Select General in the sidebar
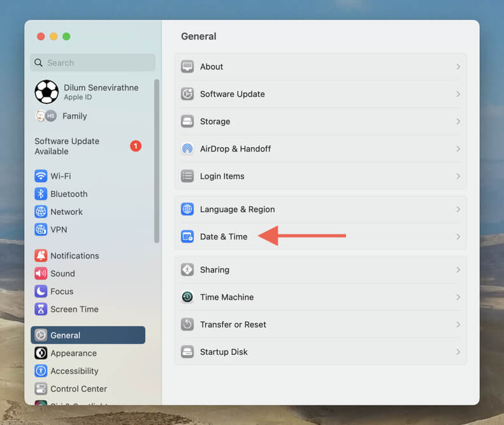The width and height of the screenshot is (504, 425). (x=88, y=335)
